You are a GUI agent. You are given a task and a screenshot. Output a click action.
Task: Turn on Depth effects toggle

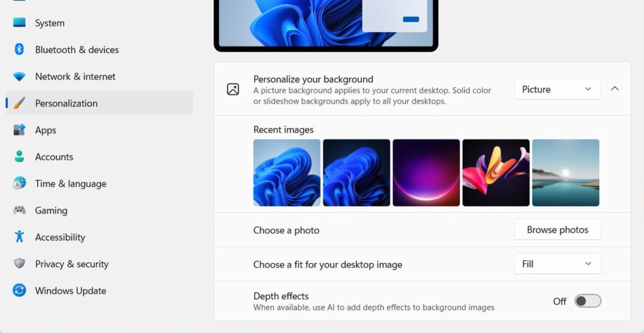[588, 301]
